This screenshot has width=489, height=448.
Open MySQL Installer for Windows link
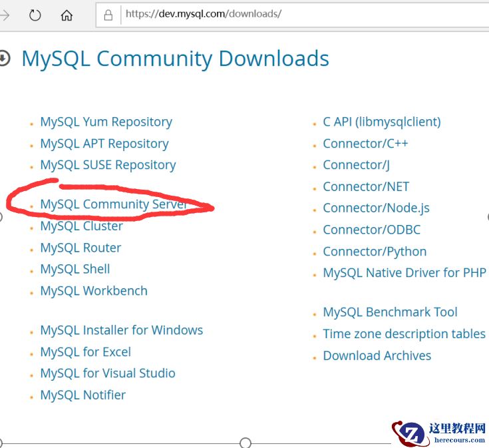122,330
